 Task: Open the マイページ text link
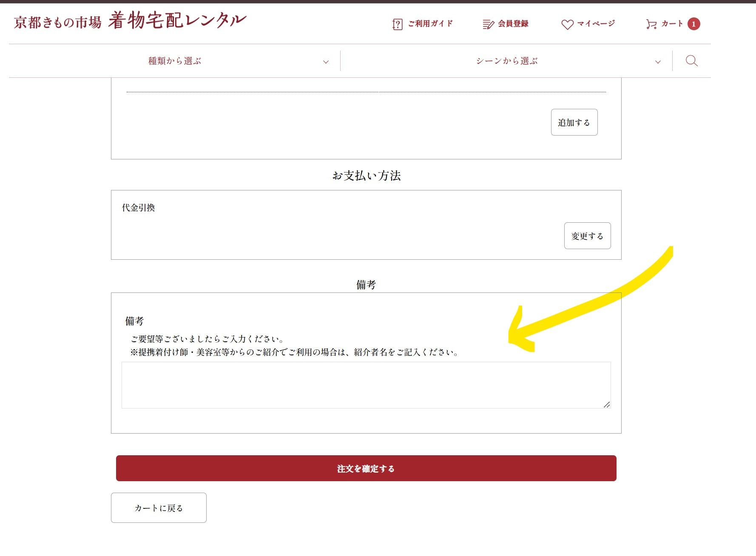[596, 24]
